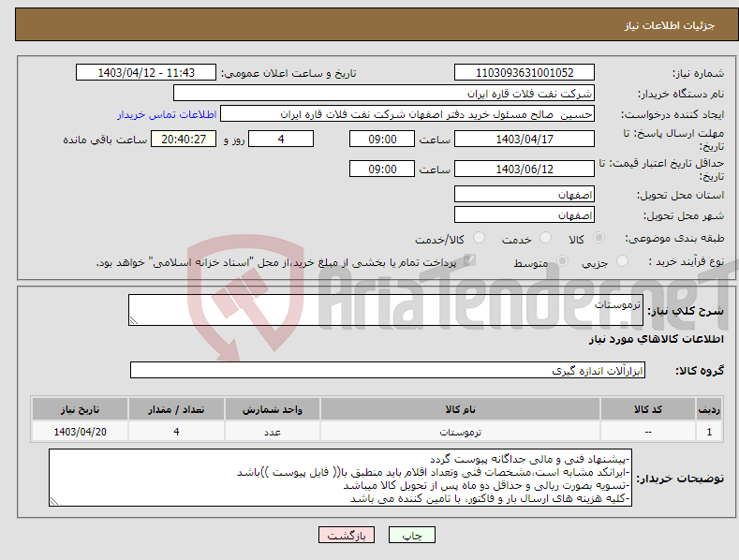Open the اطلاعات تماس خریدار link
The width and height of the screenshot is (739, 560).
coord(167,114)
